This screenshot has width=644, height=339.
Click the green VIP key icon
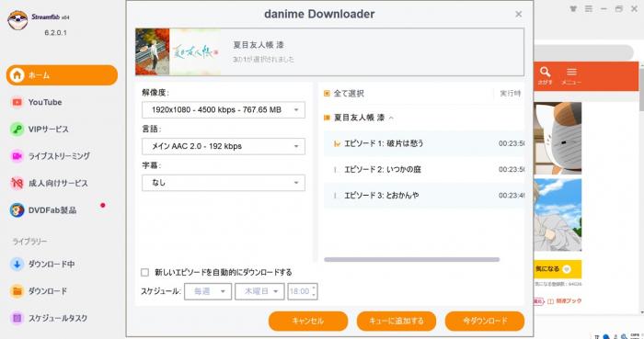click(x=17, y=130)
